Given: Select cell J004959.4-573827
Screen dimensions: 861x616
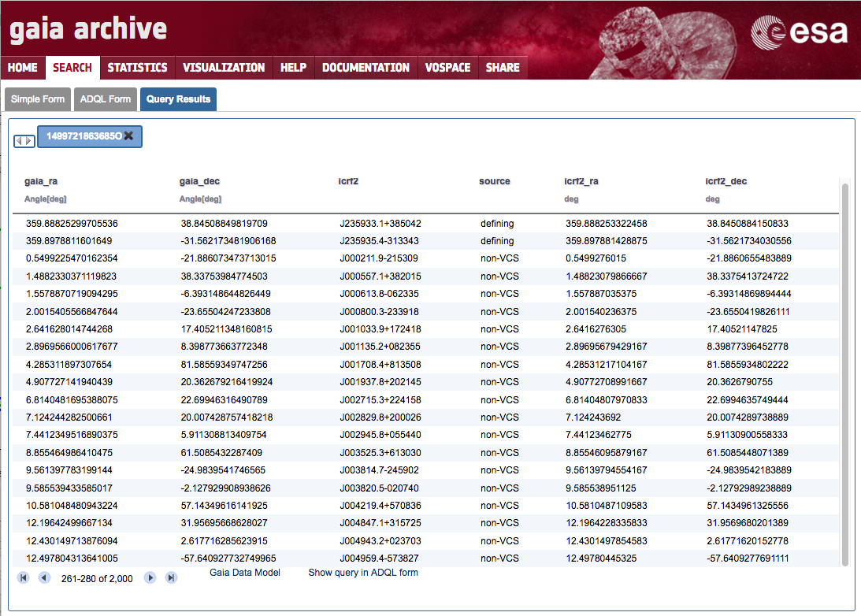Looking at the screenshot, I should click(380, 558).
